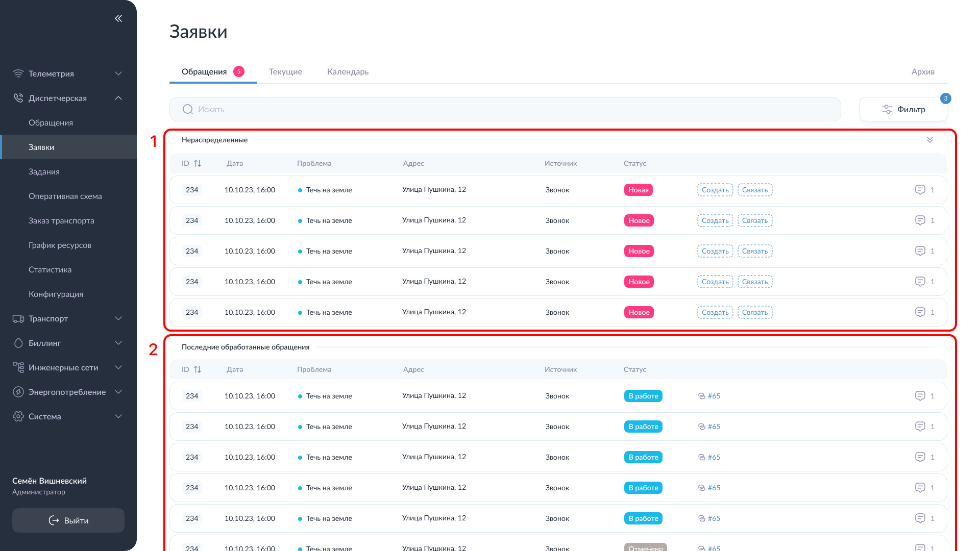Image resolution: width=980 pixels, height=551 pixels.
Task: Open the Фильтр button
Action: pyautogui.click(x=903, y=109)
